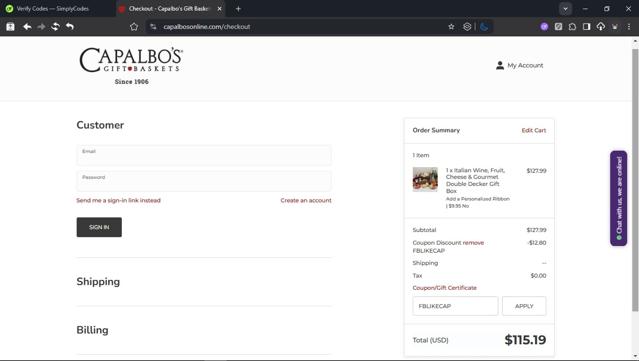Toggle the moon dark mode icon
This screenshot has width=639, height=361.
pyautogui.click(x=484, y=26)
